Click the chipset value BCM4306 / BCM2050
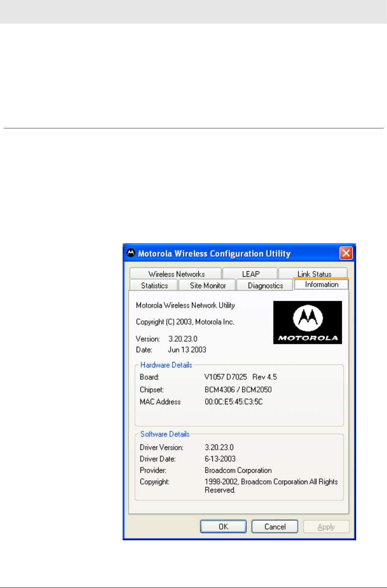Image resolution: width=387 pixels, height=588 pixels. coord(238,389)
